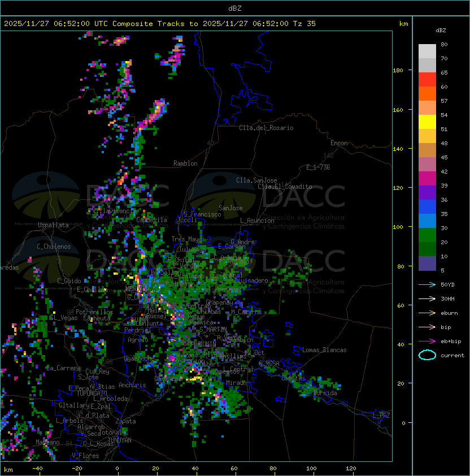Click the cyan 'current' ellipse in legend
Viewport: 470px width, 476px height.
427,355
